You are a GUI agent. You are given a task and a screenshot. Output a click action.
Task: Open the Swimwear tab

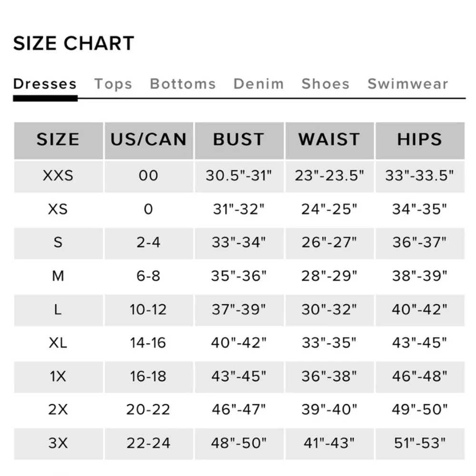pyautogui.click(x=408, y=84)
